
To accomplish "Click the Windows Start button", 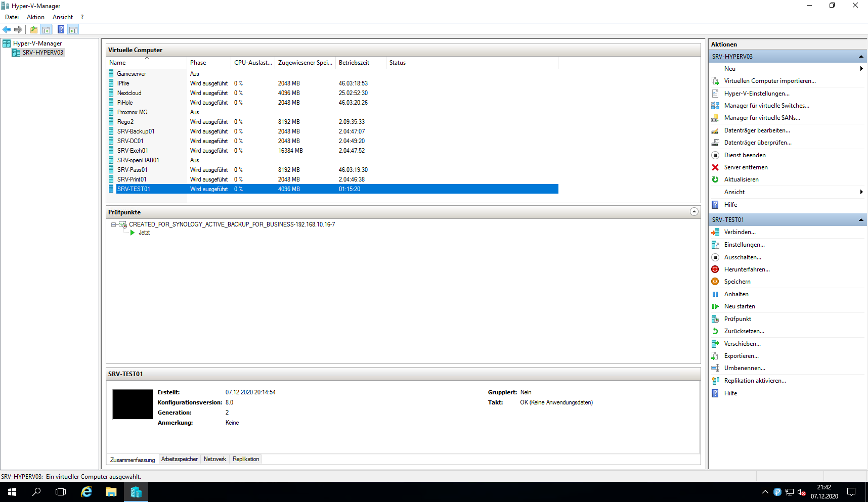I will (12, 492).
